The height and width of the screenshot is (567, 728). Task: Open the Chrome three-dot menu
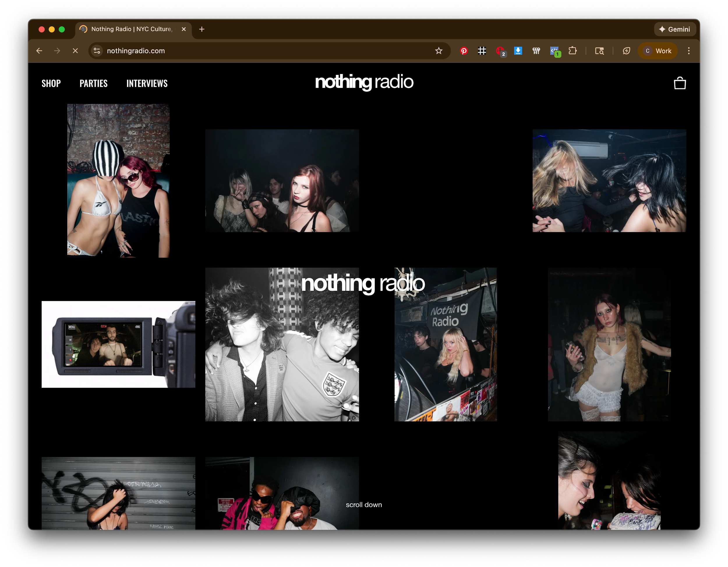pyautogui.click(x=689, y=51)
